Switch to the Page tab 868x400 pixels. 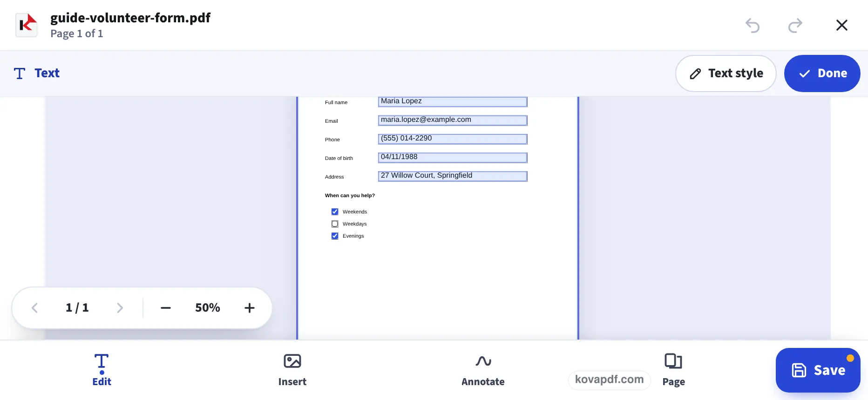pos(673,370)
